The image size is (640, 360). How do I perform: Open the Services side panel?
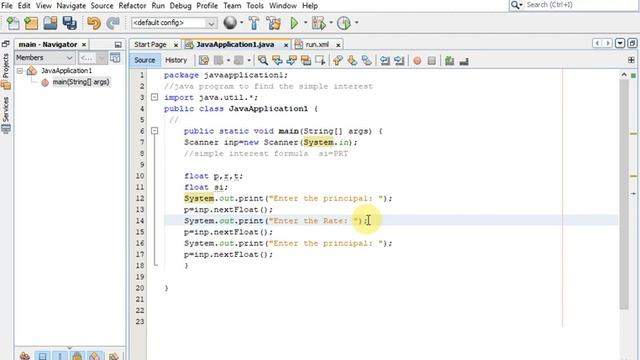6,115
